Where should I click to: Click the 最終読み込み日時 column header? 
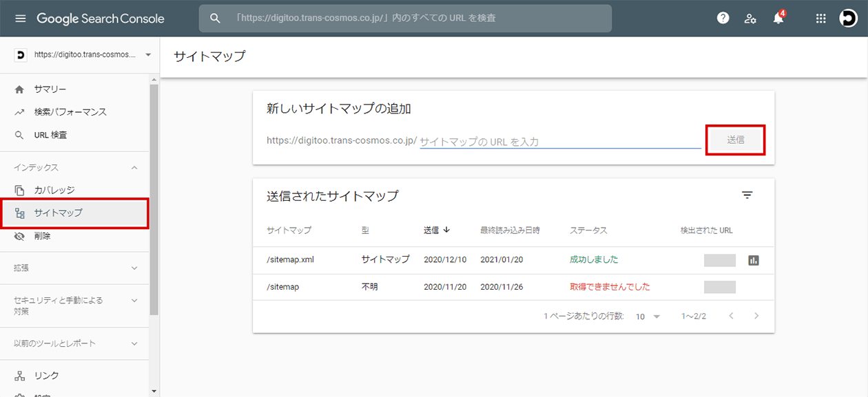tap(510, 230)
